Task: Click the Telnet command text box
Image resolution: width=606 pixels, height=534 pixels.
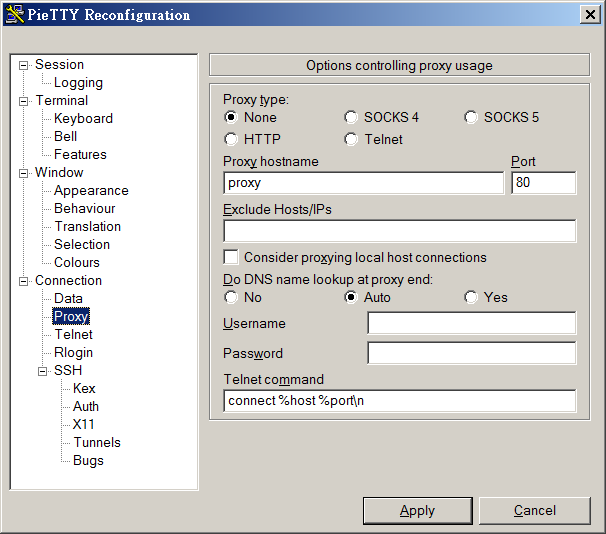Action: [x=400, y=401]
